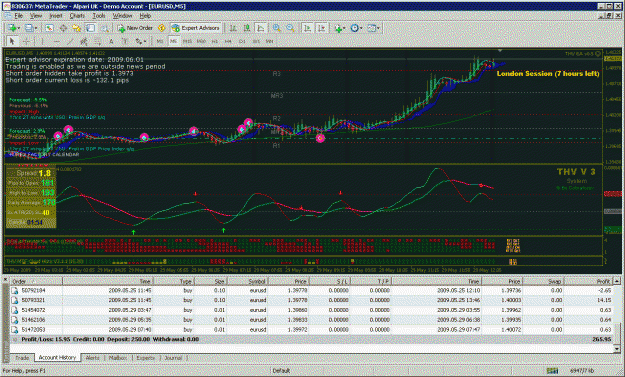Switch to the Account History tab
The width and height of the screenshot is (625, 377).
(x=57, y=357)
